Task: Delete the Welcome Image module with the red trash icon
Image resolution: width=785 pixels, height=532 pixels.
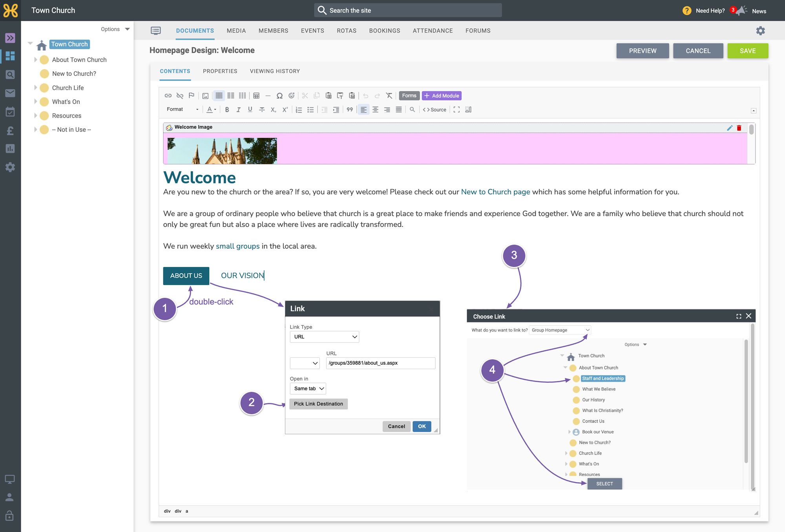Action: click(x=739, y=128)
